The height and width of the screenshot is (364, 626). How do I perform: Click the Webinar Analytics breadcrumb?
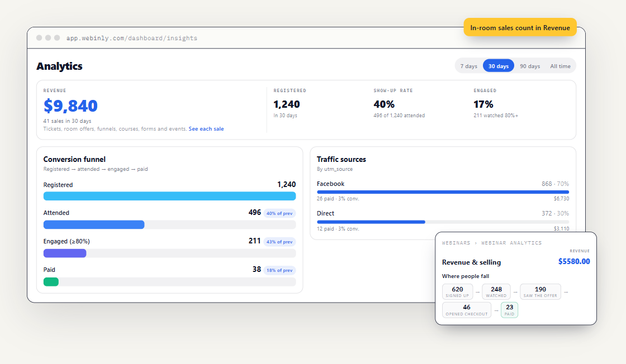tap(511, 243)
